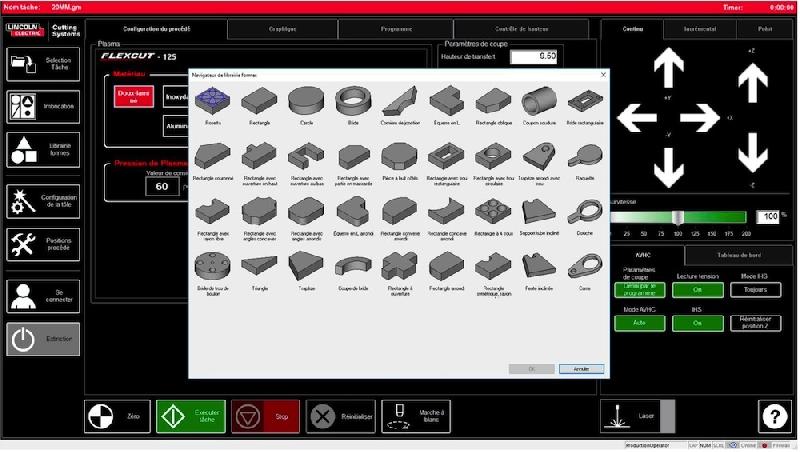This screenshot has height=452, width=800.
Task: Jog left with the left arrow
Action: [x=634, y=117]
